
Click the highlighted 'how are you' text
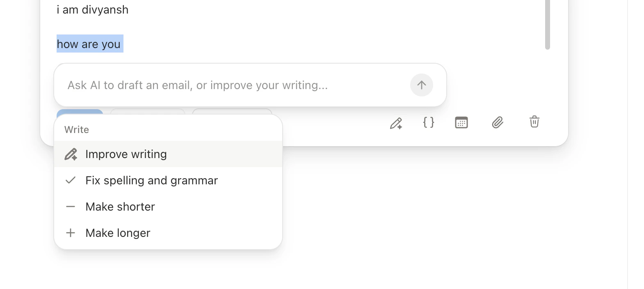pos(89,44)
